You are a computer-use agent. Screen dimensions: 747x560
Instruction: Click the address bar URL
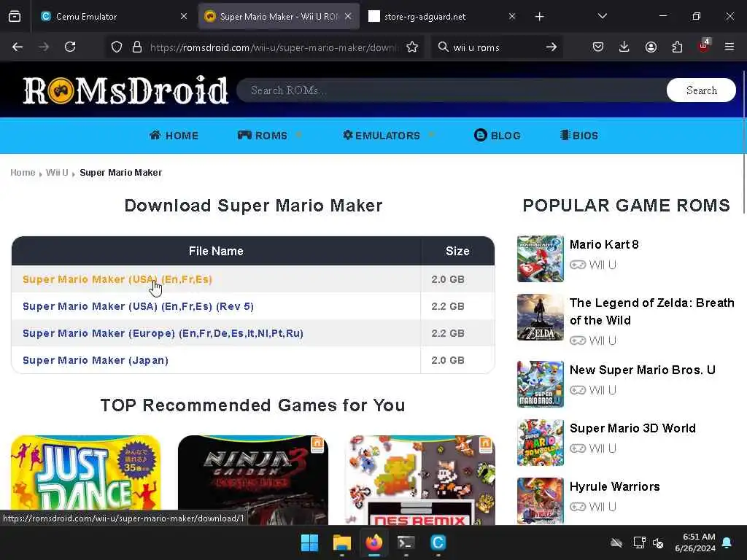point(274,47)
